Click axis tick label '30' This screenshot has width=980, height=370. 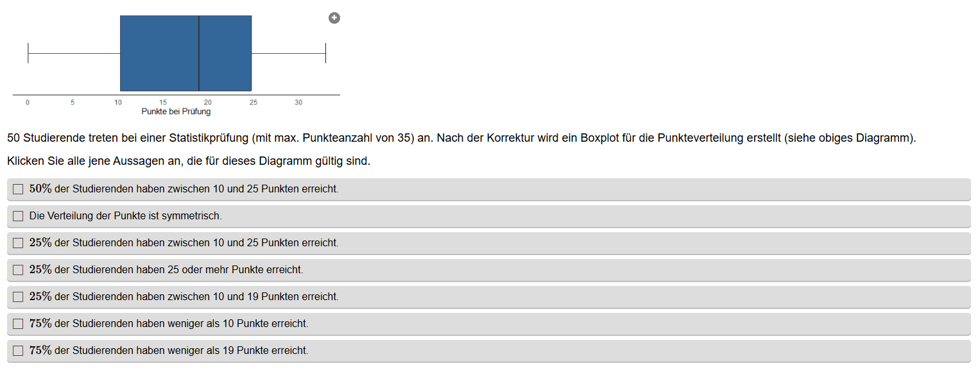(x=298, y=103)
